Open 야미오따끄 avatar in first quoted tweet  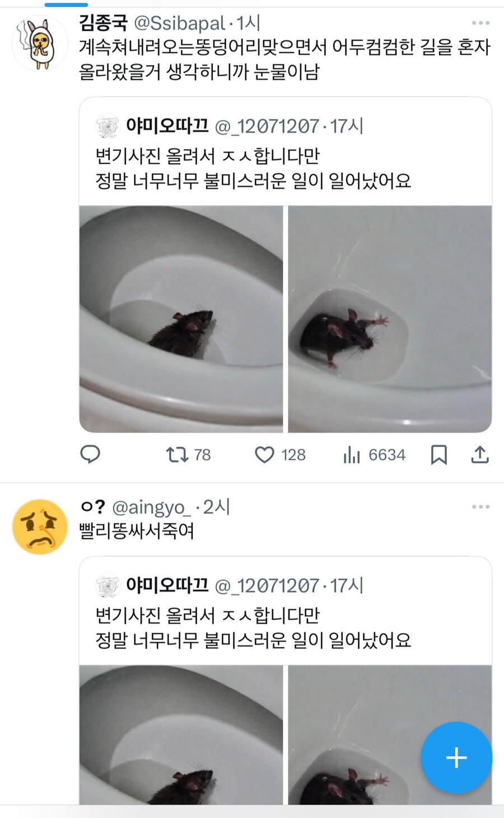[x=108, y=126]
